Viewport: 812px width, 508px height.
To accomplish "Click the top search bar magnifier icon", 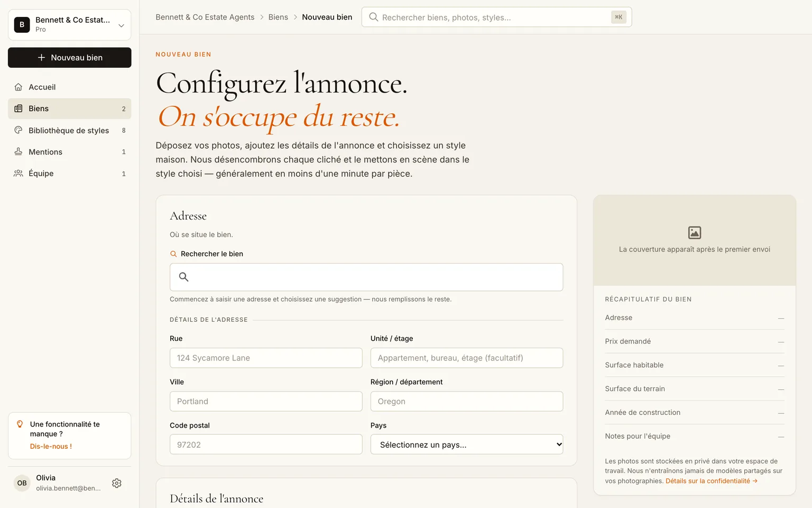I will click(x=374, y=17).
